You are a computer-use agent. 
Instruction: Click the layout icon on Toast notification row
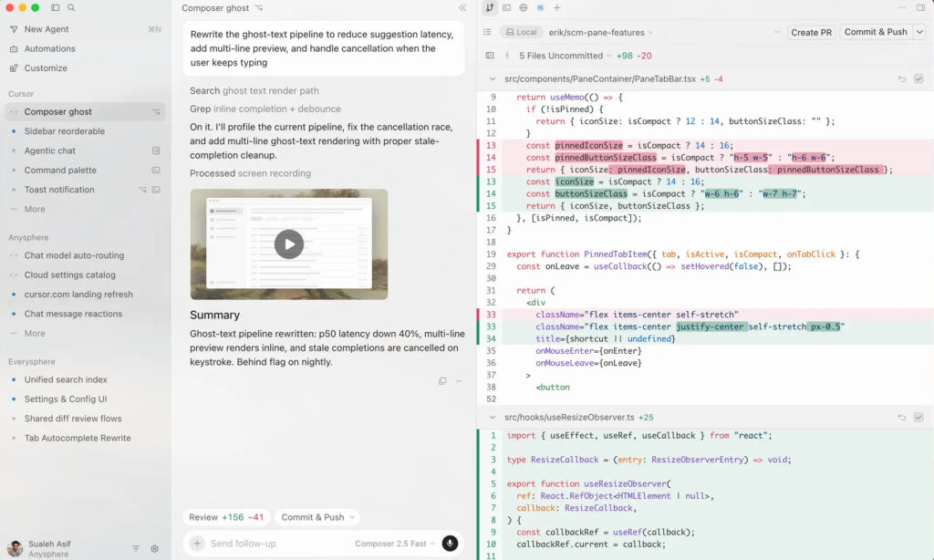point(156,190)
